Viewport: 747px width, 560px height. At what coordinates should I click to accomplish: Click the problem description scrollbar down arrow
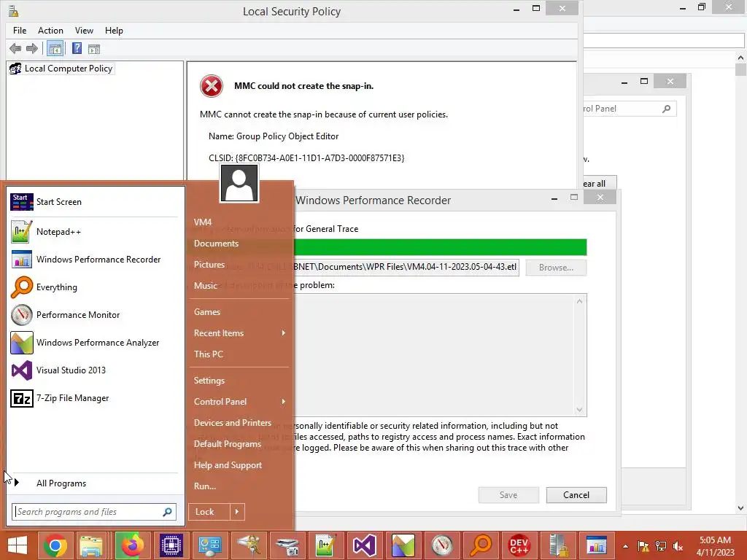click(x=580, y=410)
